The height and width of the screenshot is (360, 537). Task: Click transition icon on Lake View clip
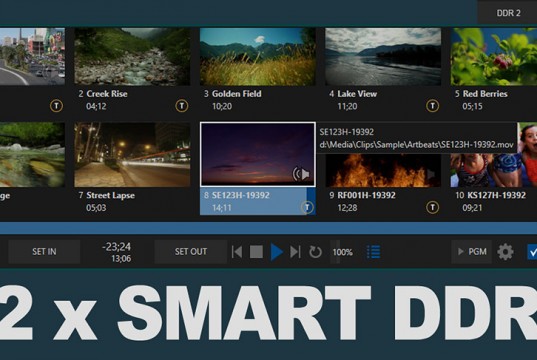pos(433,106)
